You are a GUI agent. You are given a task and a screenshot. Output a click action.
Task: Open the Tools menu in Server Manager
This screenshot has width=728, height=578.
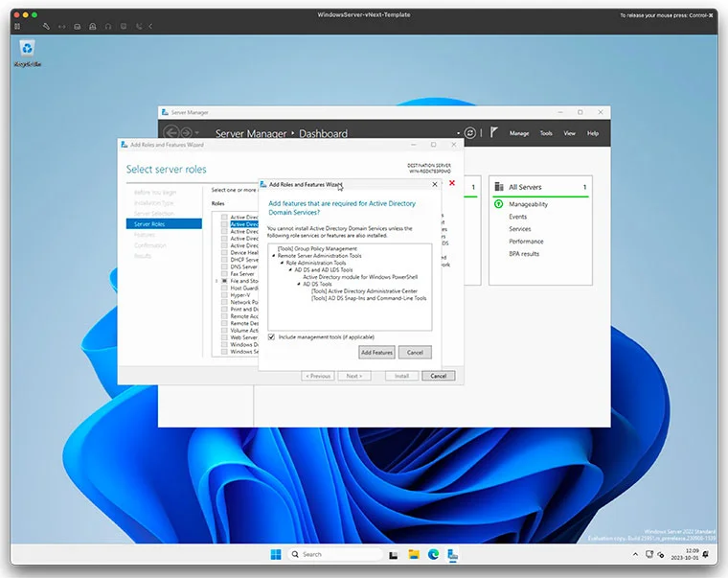click(546, 133)
